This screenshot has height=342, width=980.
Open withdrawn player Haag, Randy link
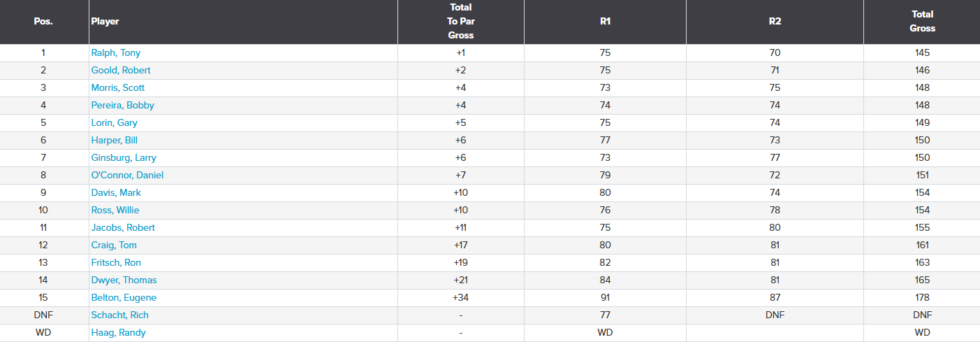point(119,332)
